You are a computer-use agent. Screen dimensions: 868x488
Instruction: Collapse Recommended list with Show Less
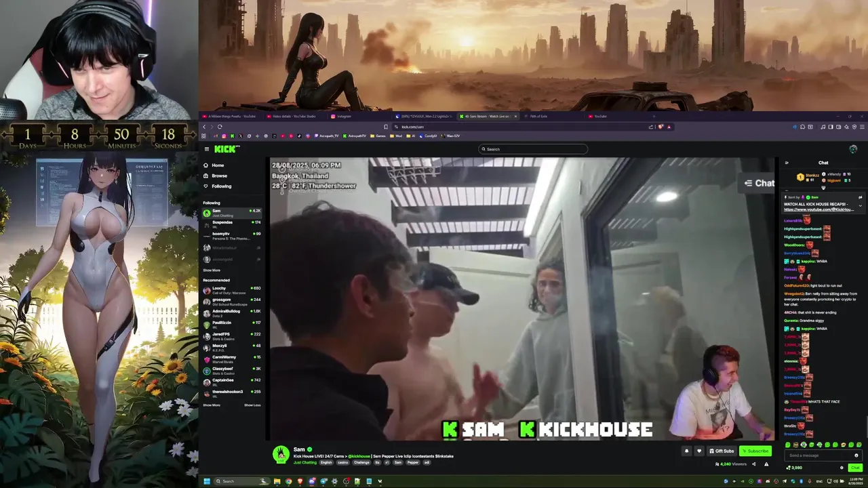pyautogui.click(x=252, y=405)
